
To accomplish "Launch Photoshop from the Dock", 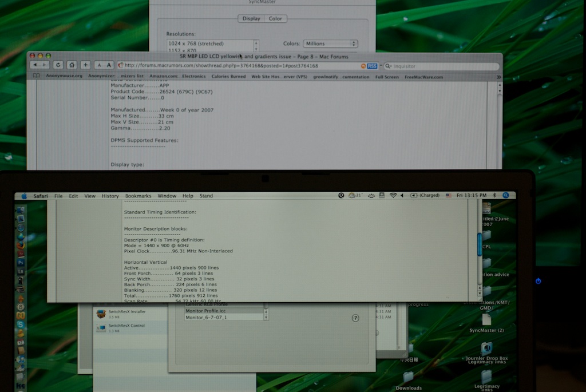I will [x=21, y=263].
